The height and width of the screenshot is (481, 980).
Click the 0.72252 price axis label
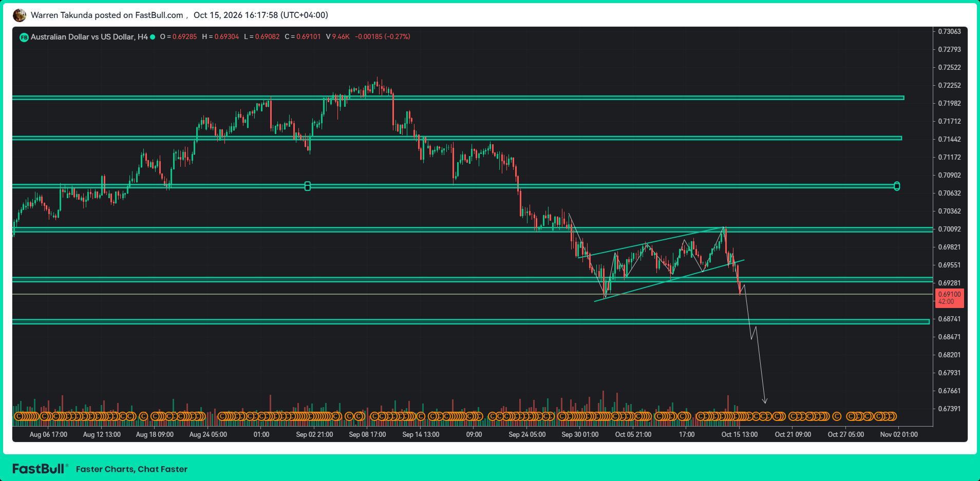(x=949, y=85)
